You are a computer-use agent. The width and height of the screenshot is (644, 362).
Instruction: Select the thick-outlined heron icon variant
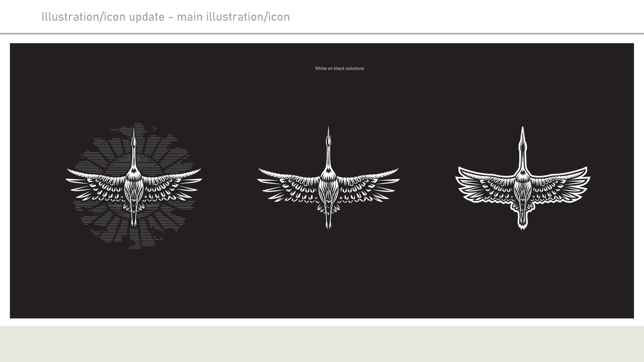tap(523, 178)
